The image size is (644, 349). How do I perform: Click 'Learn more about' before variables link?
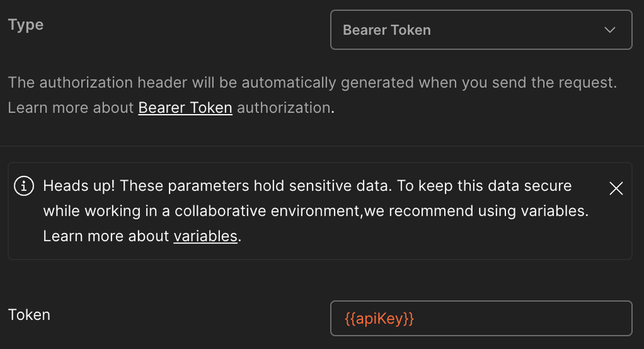(x=106, y=236)
